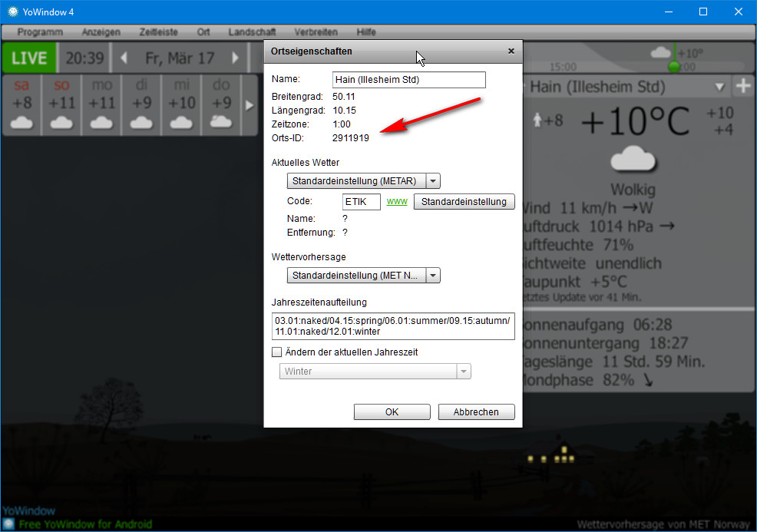The image size is (757, 532).
Task: Click the location Name text field
Action: [409, 80]
